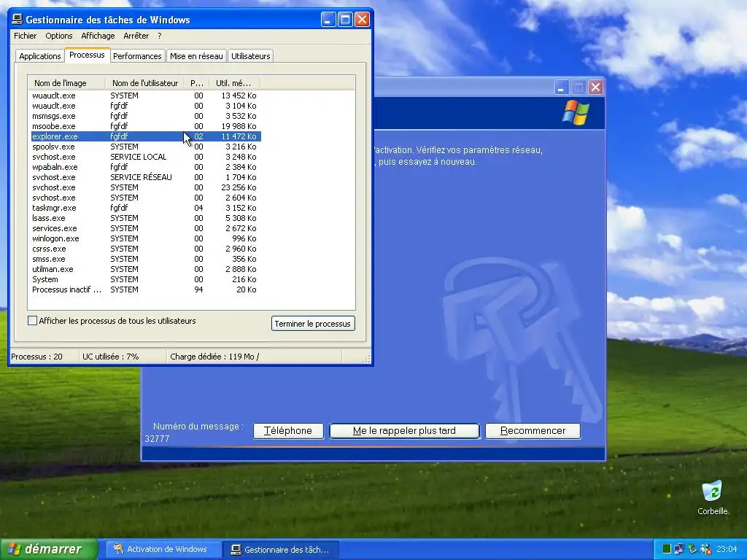Sort by Util. mé... memory column header
The image size is (747, 560).
tap(234, 83)
